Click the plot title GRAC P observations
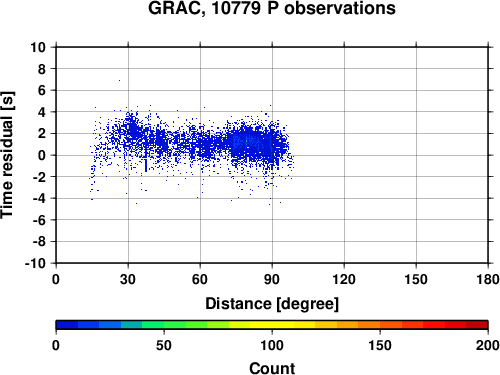The width and height of the screenshot is (500, 375). click(272, 8)
